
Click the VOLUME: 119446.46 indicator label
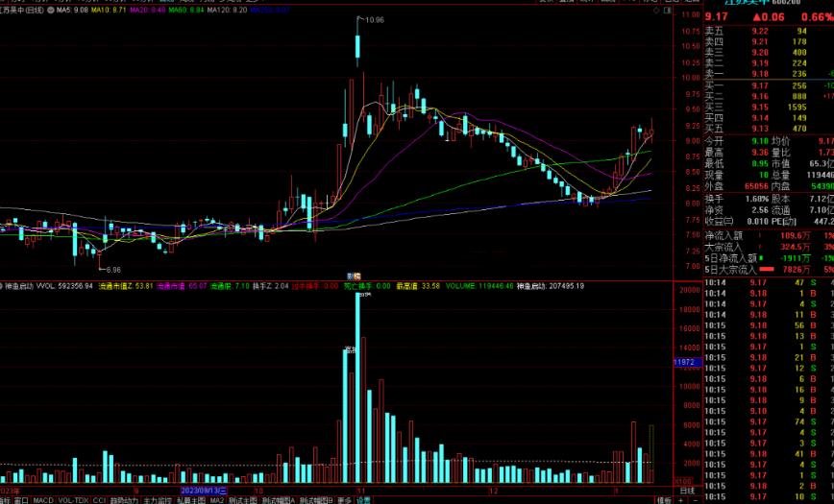(479, 286)
